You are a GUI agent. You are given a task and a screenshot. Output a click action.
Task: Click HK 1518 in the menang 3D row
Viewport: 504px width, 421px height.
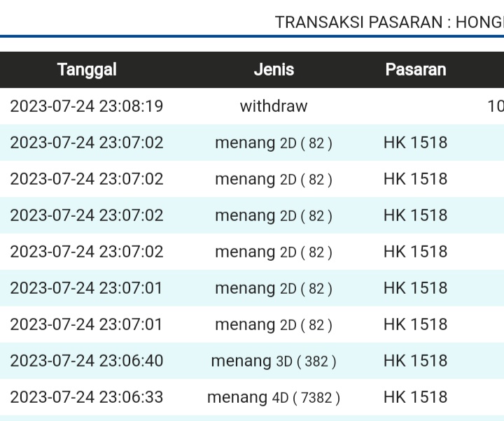point(415,361)
